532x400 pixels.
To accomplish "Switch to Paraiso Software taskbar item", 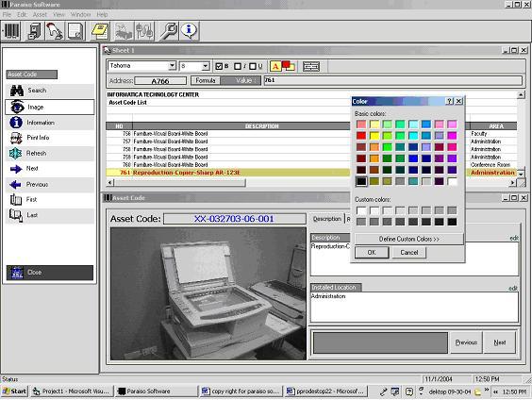I will [x=156, y=392].
